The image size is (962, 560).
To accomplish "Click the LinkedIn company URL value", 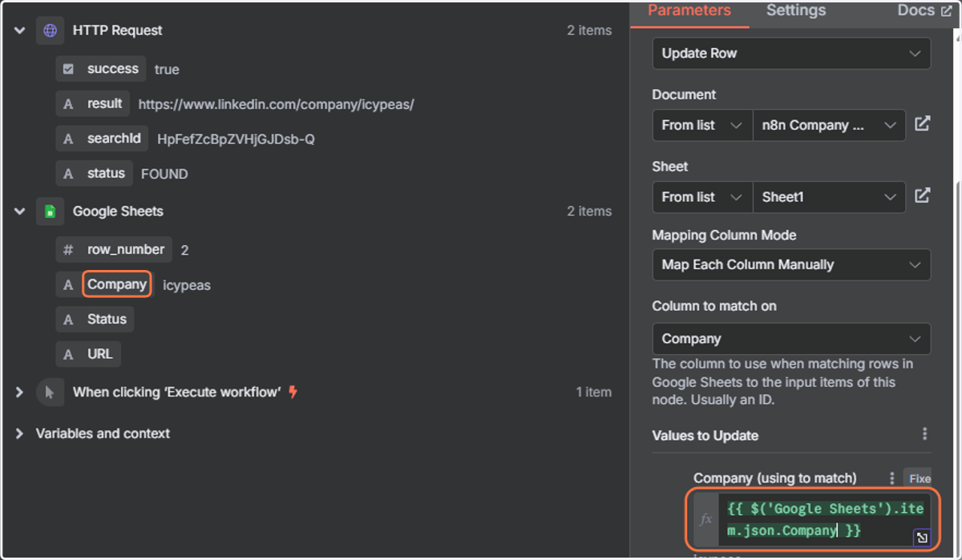I will click(x=276, y=104).
